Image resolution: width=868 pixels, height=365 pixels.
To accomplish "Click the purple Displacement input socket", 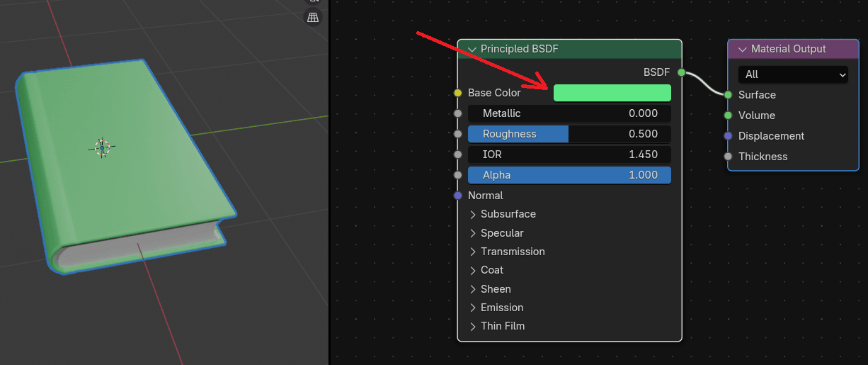I will [x=728, y=136].
